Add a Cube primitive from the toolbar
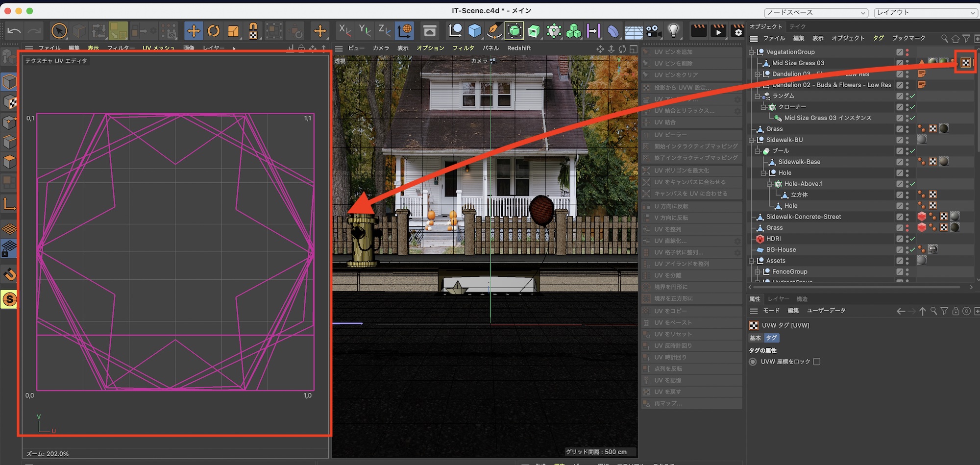Viewport: 980px width, 465px height. coord(474,31)
